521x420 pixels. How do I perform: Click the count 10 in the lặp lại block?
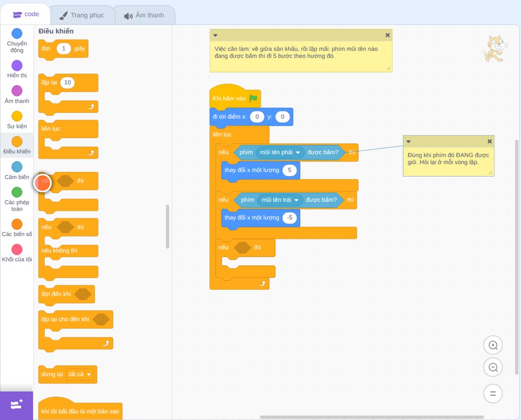67,82
